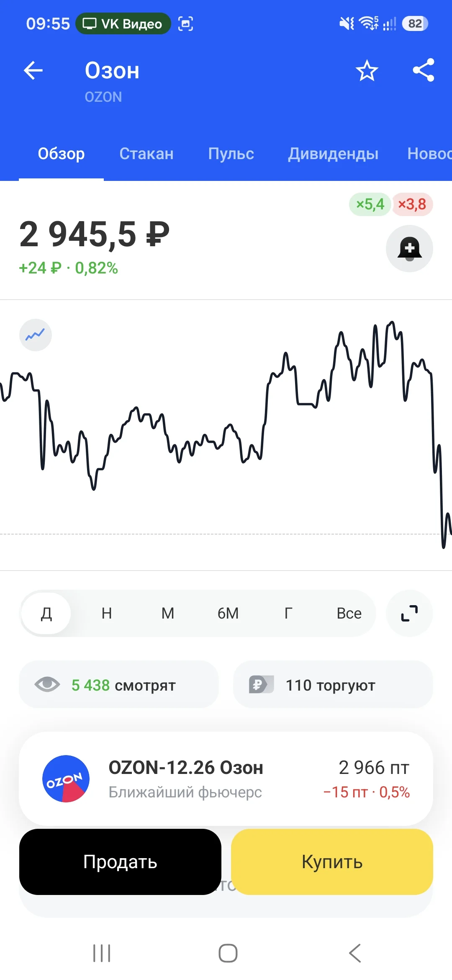Tap the back arrow in header
This screenshot has height=980, width=452.
(33, 70)
